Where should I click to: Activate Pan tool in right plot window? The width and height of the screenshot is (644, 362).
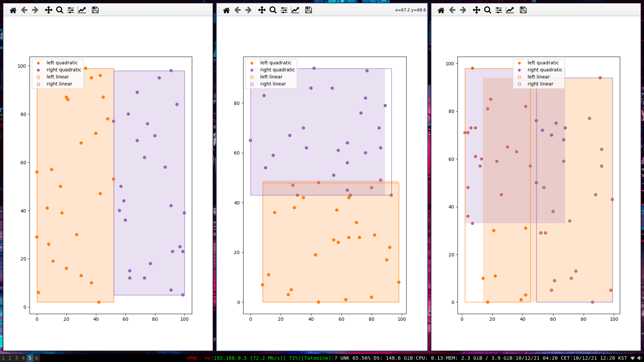477,10
